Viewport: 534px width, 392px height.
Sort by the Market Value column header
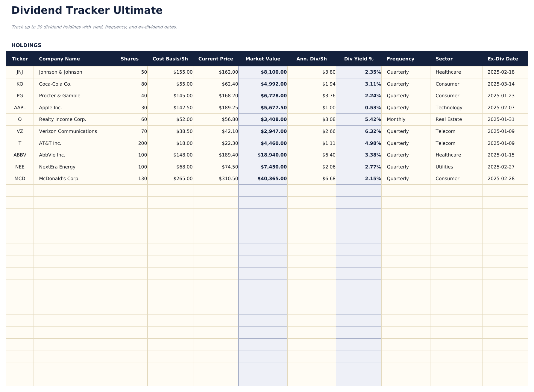coord(263,59)
